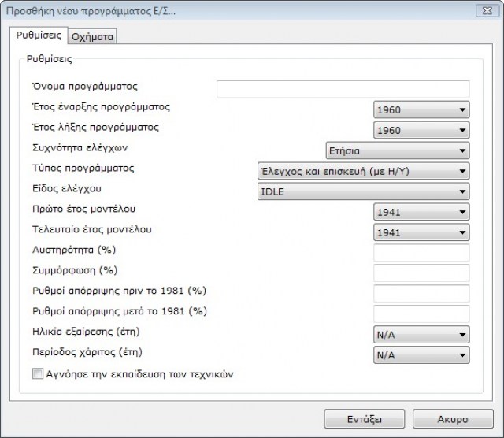
Task: Expand the Περίοδος χάριτος (έτη) dropdown
Action: (x=421, y=355)
